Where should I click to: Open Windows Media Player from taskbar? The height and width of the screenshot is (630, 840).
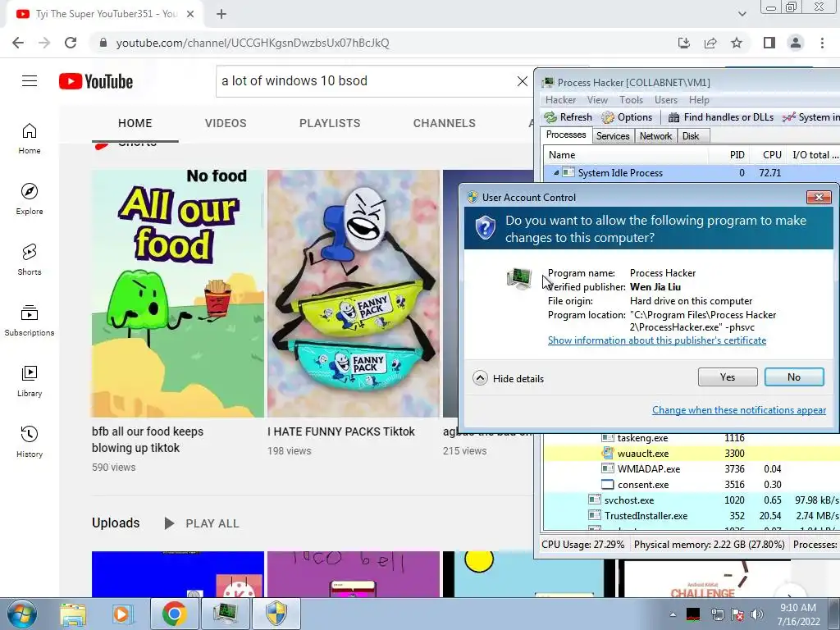click(122, 614)
